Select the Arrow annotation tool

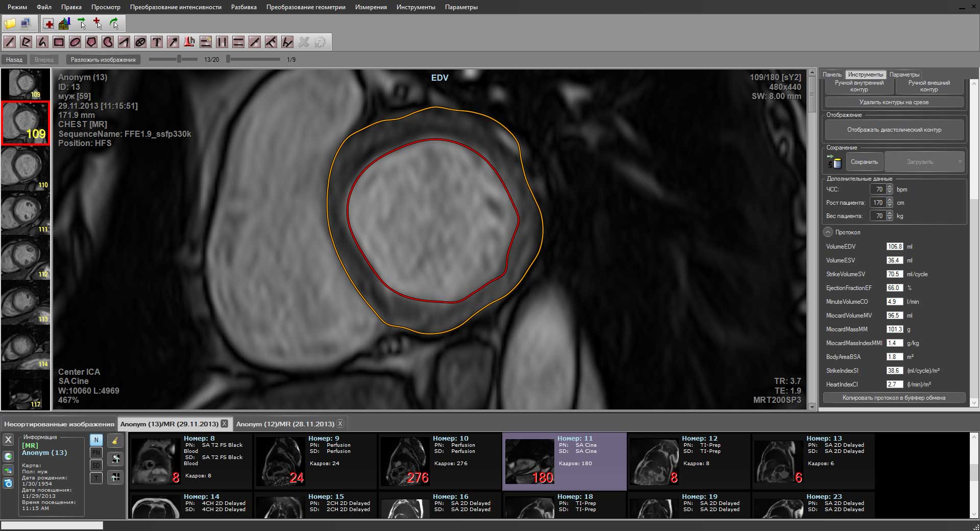[173, 42]
